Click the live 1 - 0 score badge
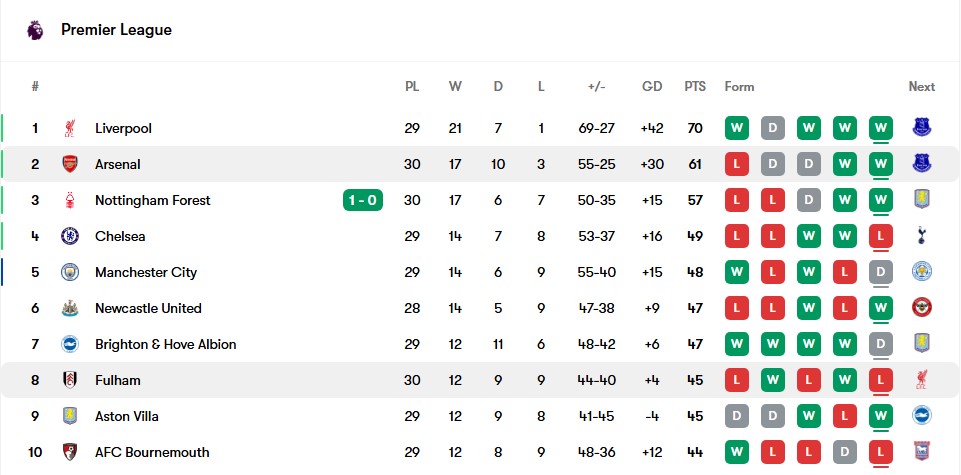 tap(363, 200)
